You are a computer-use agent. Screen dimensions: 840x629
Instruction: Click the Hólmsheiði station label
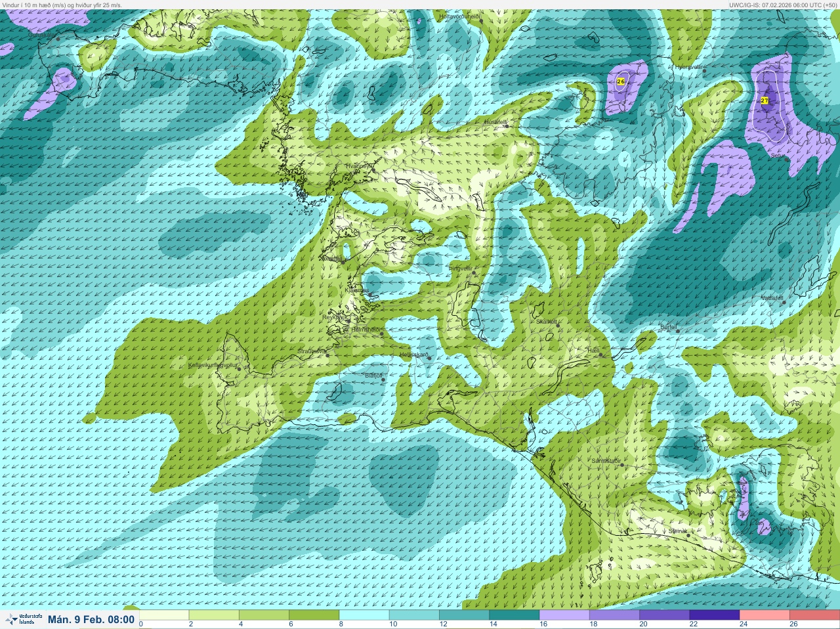366,329
